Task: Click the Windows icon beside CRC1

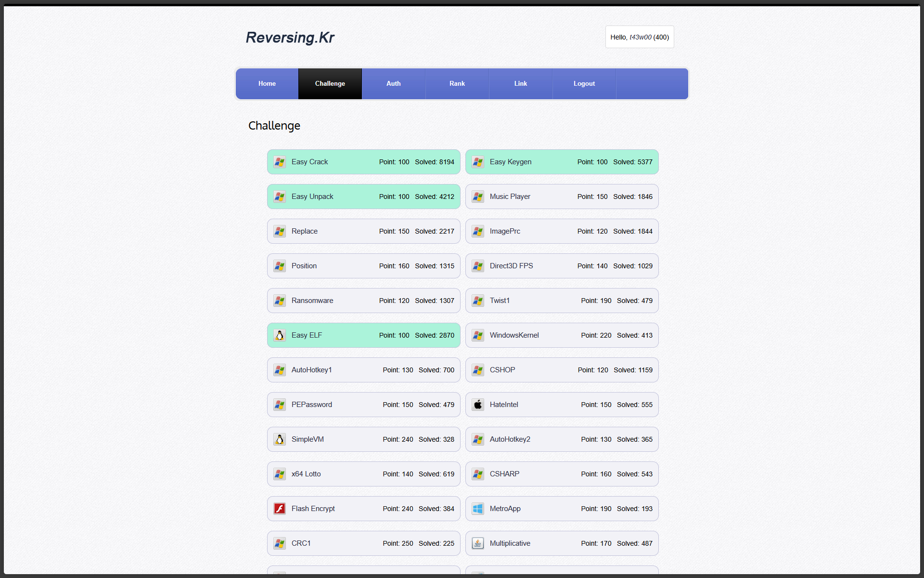Action: [x=280, y=544]
